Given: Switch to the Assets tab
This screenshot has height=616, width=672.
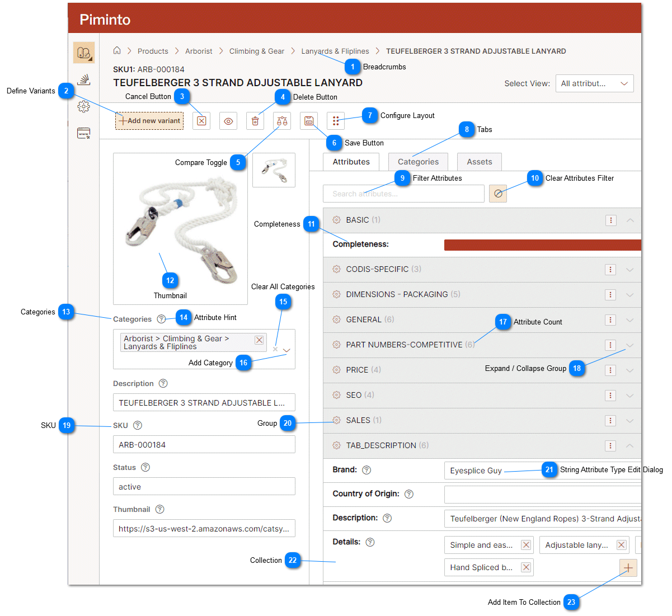Looking at the screenshot, I should click(480, 162).
